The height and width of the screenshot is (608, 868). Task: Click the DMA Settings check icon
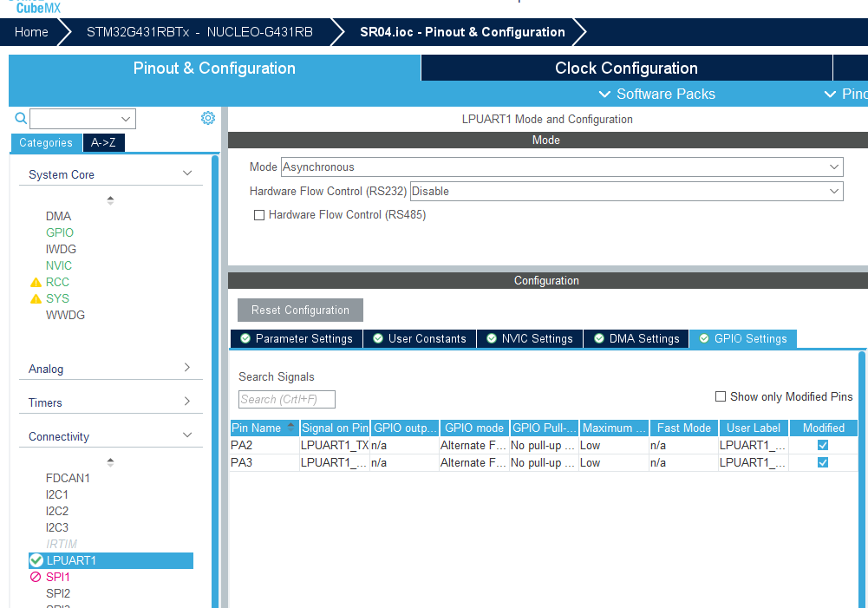click(x=599, y=338)
